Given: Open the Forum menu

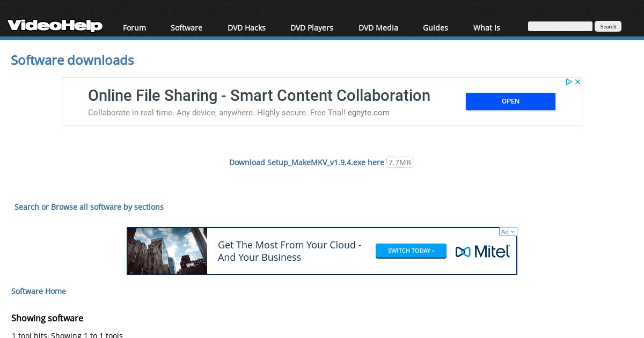Looking at the screenshot, I should 134,28.
